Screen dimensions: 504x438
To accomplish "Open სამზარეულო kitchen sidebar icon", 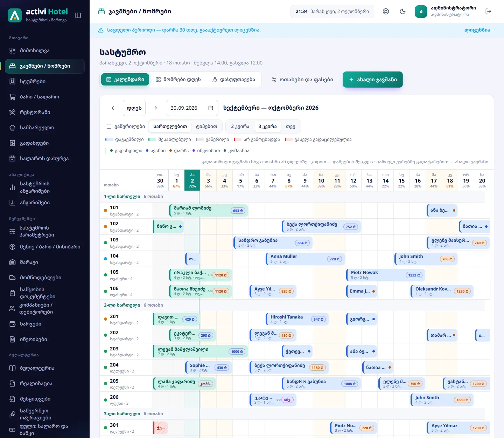I will click(x=12, y=128).
